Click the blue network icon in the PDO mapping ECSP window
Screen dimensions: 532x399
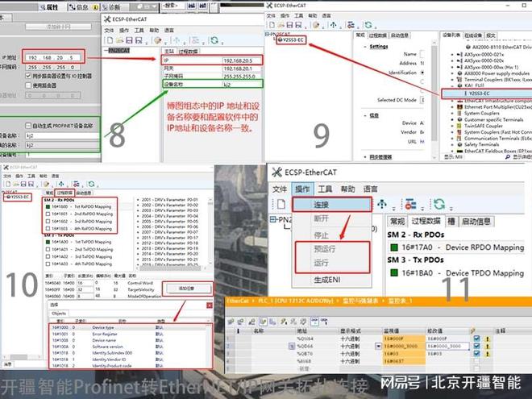pyautogui.click(x=61, y=184)
